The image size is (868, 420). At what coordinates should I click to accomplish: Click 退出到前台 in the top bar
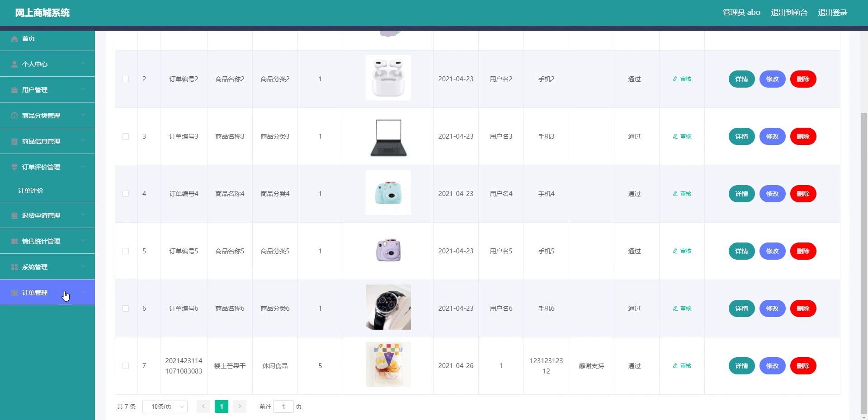(x=789, y=12)
